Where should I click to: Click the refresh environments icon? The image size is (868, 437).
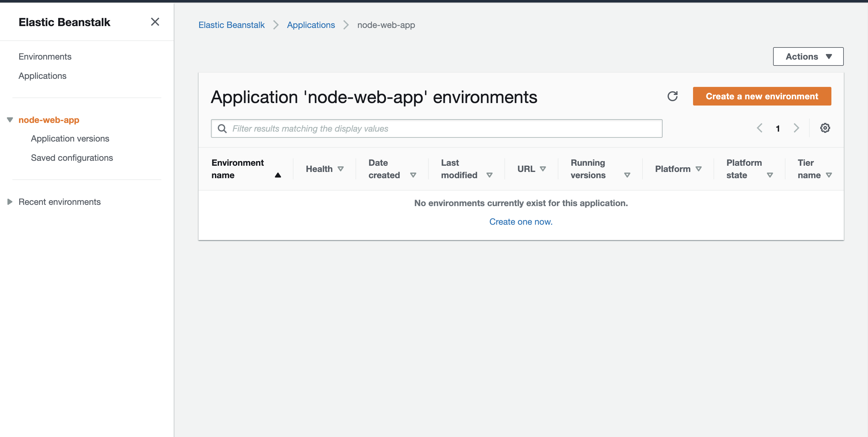[x=672, y=97]
